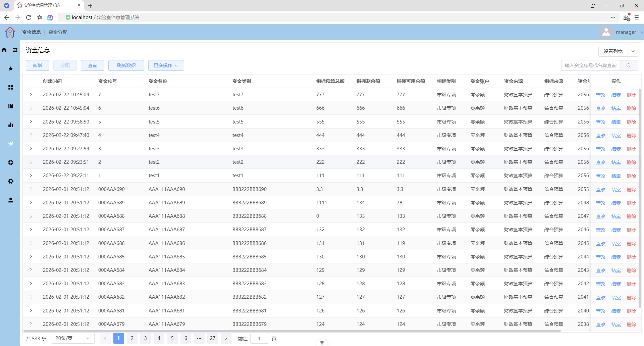Click the fund search input field
Image resolution: width=644 pixels, height=346 pixels.
pos(591,65)
